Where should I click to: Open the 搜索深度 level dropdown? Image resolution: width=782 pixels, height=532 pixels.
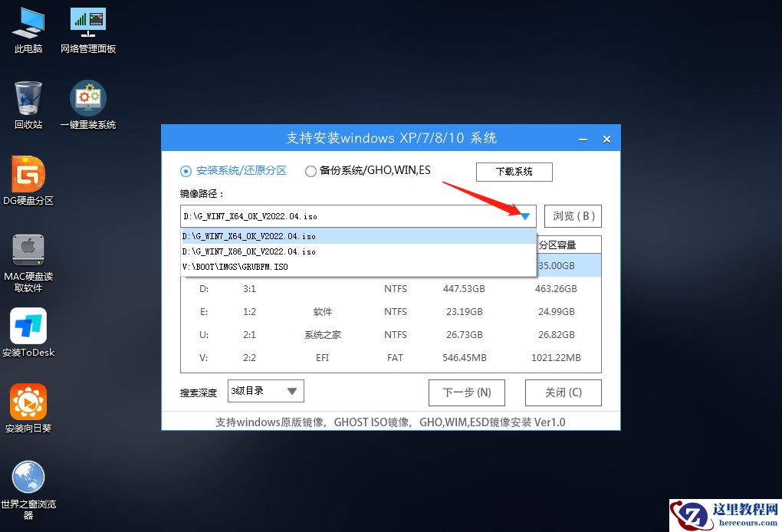coord(265,391)
